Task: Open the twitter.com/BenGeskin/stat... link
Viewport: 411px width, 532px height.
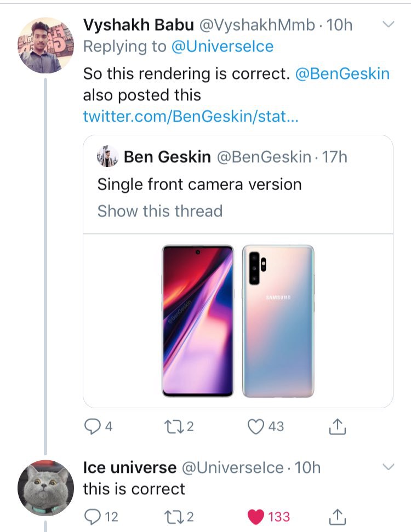Action: click(x=191, y=116)
